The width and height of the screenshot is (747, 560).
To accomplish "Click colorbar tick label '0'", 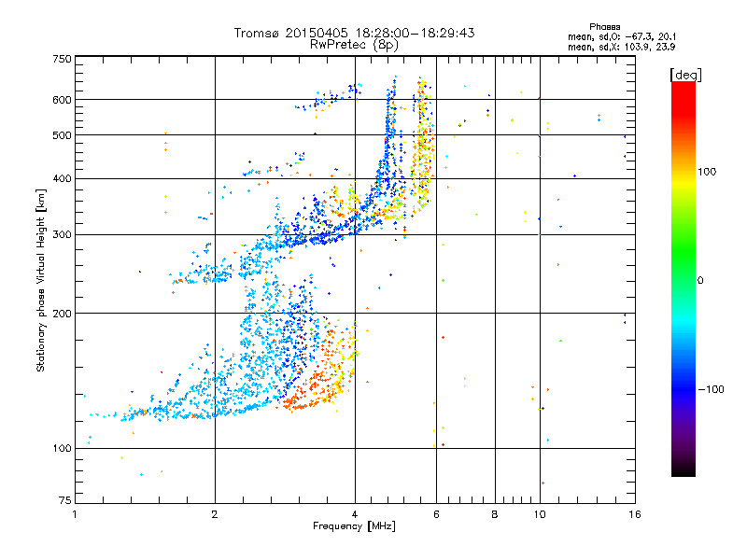I will pyautogui.click(x=700, y=281).
